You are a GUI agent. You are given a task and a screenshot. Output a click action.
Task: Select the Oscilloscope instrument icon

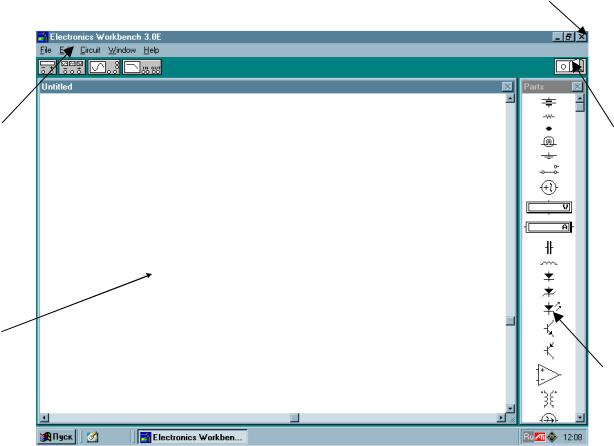104,67
